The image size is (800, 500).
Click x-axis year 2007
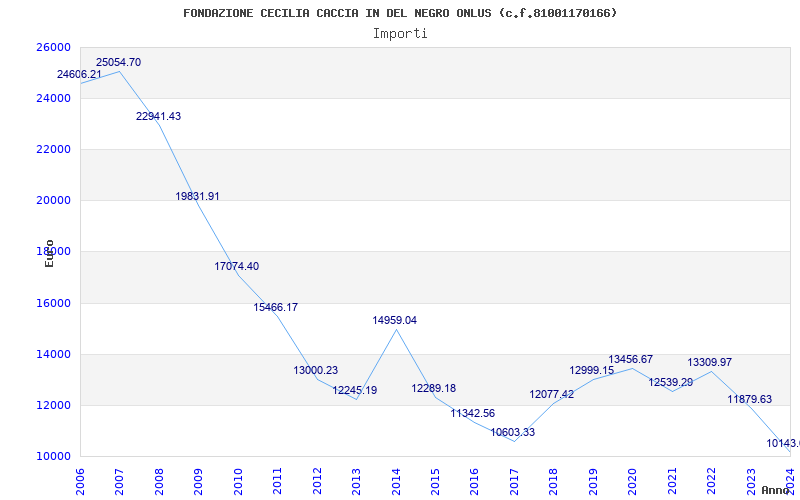pyautogui.click(x=119, y=482)
